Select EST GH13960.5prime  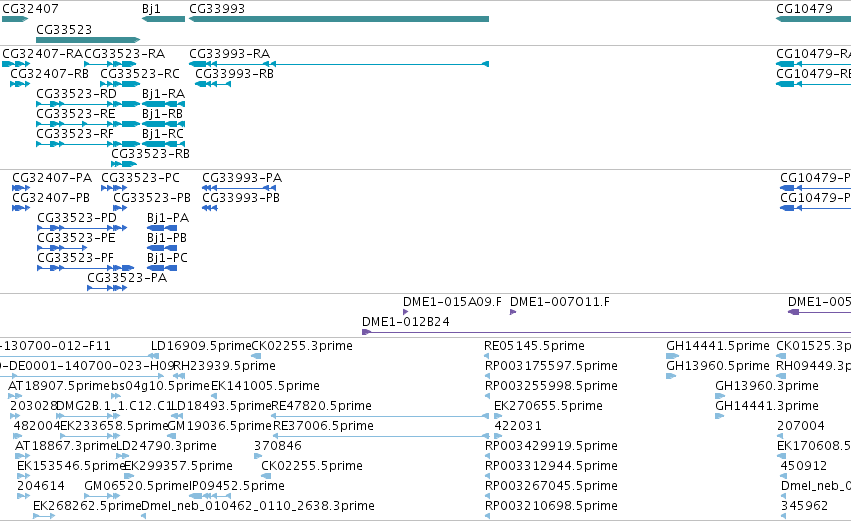pyautogui.click(x=717, y=366)
